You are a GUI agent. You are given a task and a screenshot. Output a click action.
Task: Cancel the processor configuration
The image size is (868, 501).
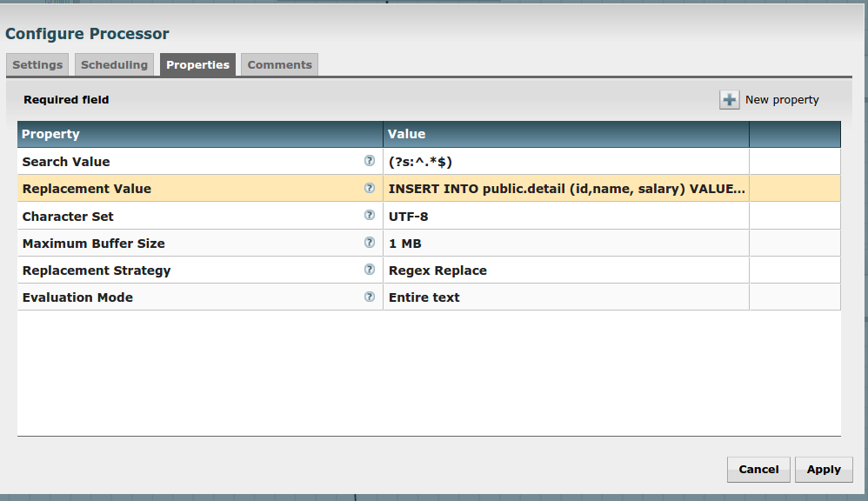click(758, 470)
